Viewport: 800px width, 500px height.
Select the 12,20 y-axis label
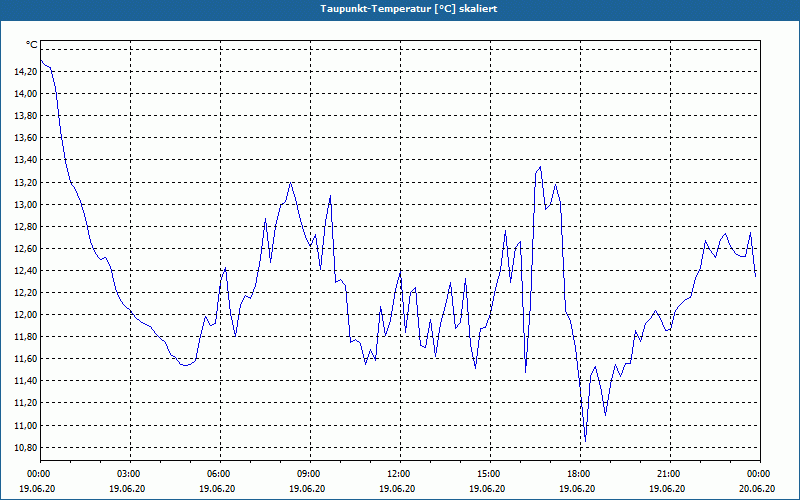26,293
